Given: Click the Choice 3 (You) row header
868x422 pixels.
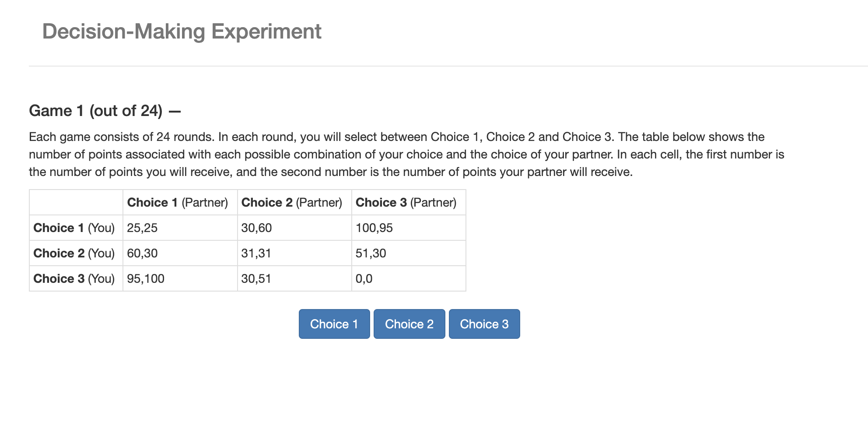Looking at the screenshot, I should [76, 278].
